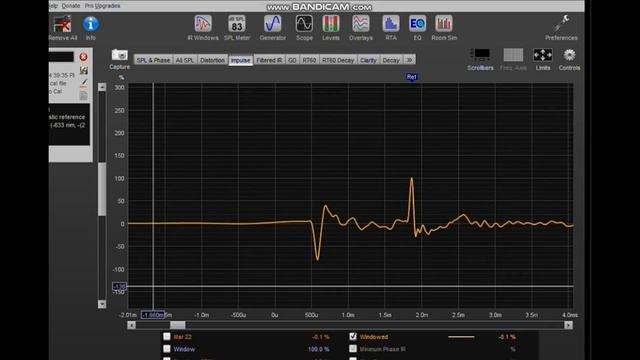Open the Overlays window
The width and height of the screenshot is (640, 360).
click(x=361, y=24)
